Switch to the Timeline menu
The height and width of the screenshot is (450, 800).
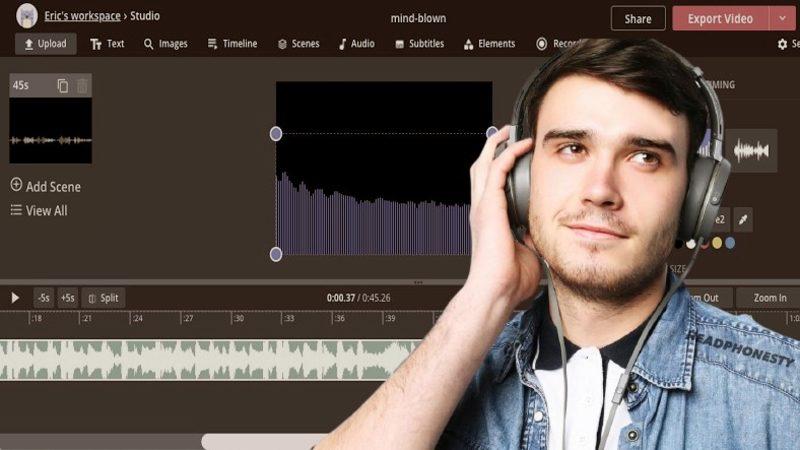[232, 44]
